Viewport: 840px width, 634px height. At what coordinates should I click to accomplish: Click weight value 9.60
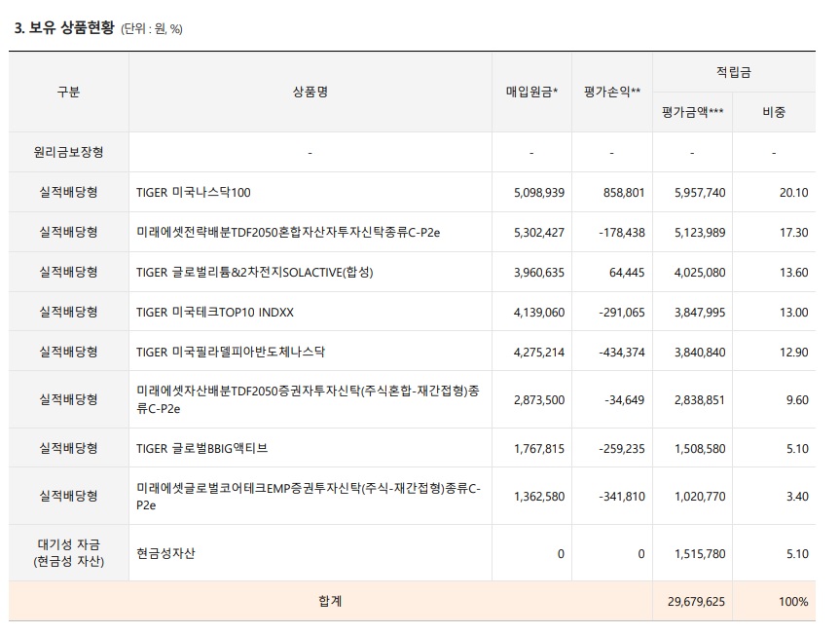pos(797,400)
